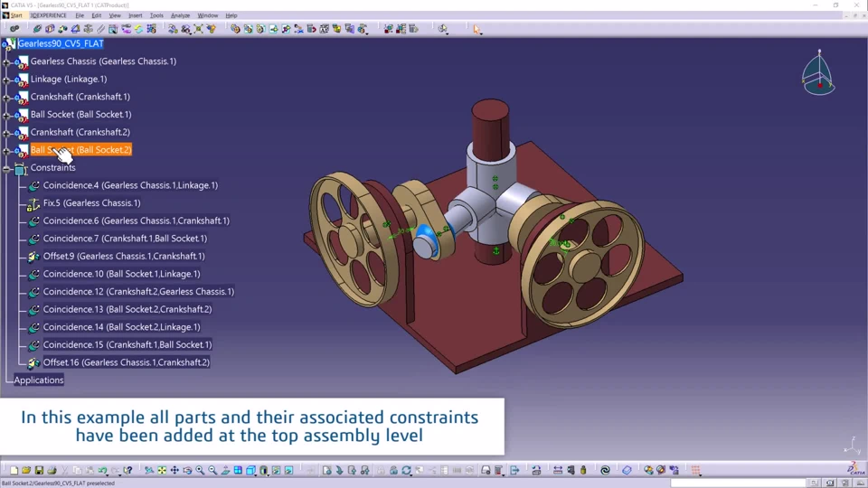
Task: Select Coincidence.10 constraint in tree
Action: (122, 274)
